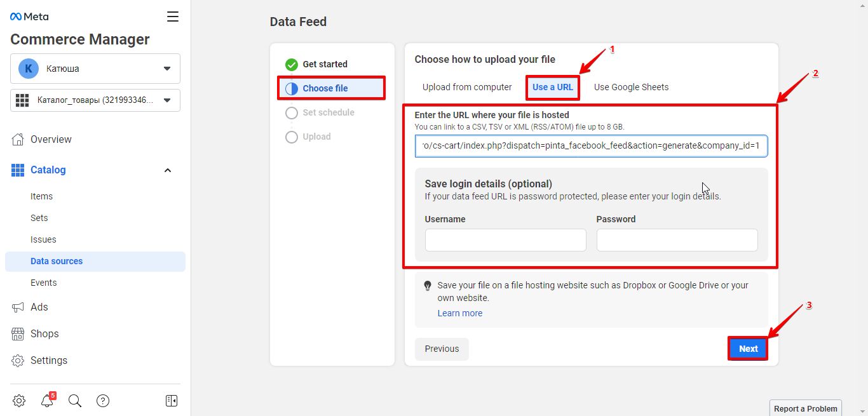Switch to Use a URL tab
Screen dimensions: 868x416
coord(553,87)
